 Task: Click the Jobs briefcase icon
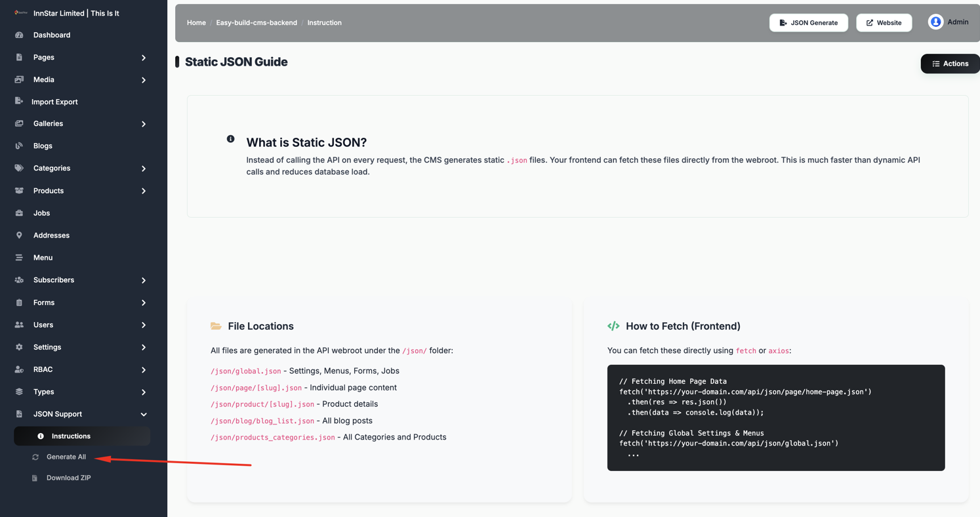[19, 213]
